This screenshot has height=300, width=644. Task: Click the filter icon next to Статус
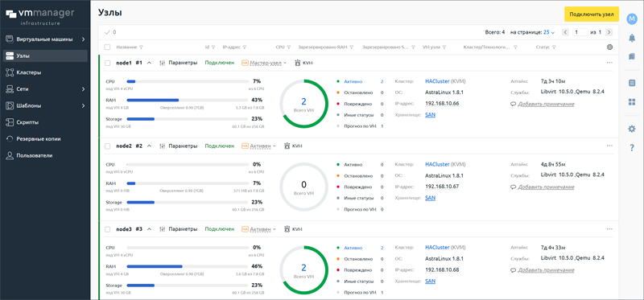554,47
